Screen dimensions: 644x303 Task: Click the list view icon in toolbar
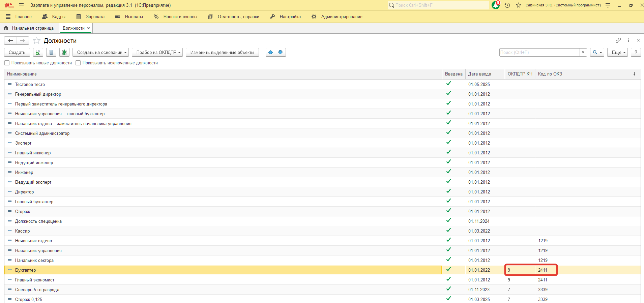tap(51, 52)
